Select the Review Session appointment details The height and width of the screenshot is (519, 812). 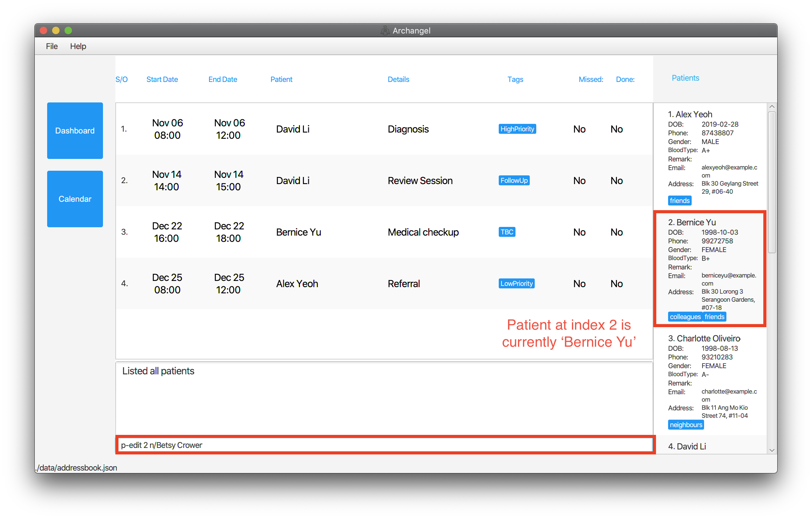[x=420, y=181]
